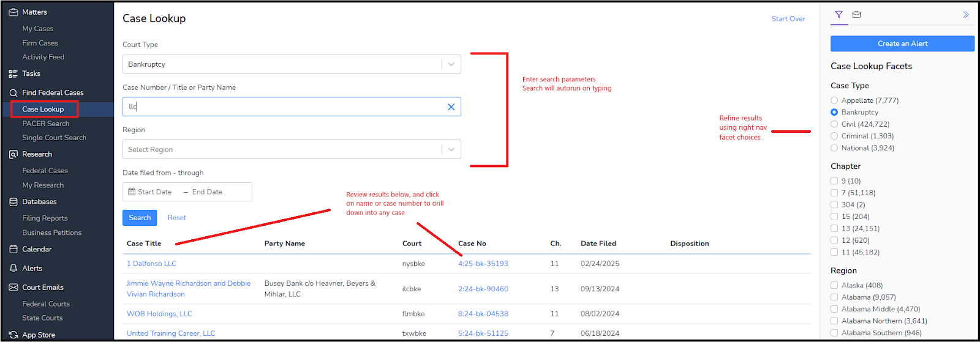Click the Start Date field

click(x=154, y=191)
